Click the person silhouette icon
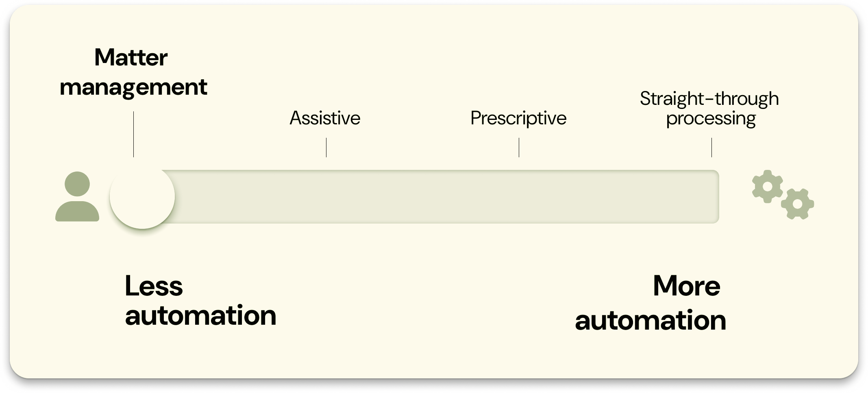Viewport: 868px width, 393px height. [77, 197]
